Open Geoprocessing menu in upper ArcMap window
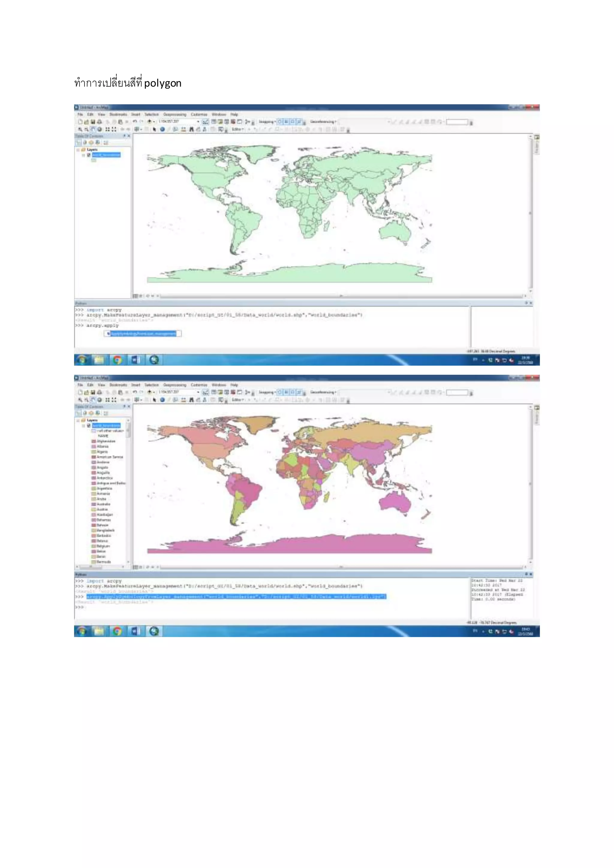Screen dimensions: 614x868 coord(175,114)
